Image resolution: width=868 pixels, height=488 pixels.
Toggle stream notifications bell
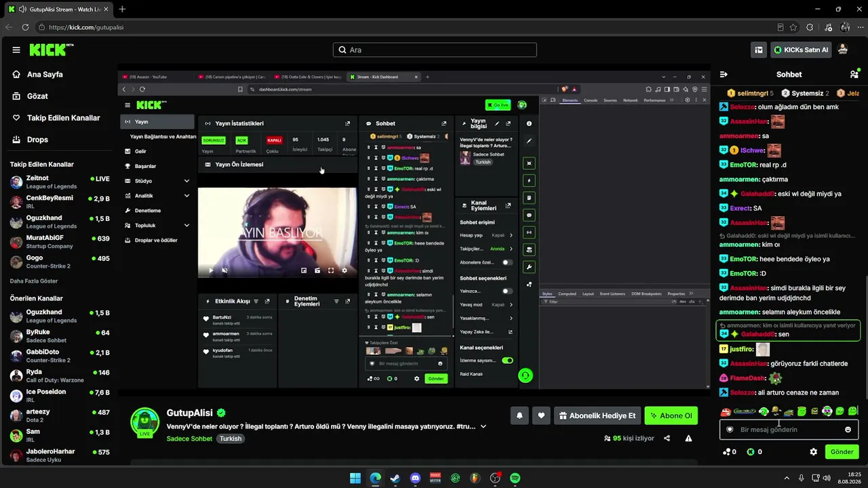point(519,415)
